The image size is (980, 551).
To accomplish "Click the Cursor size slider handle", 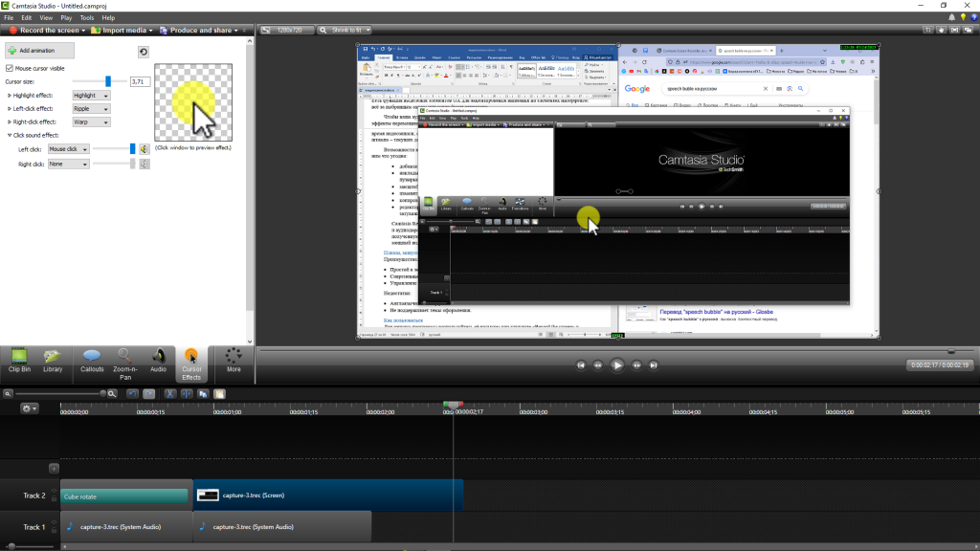I will [x=108, y=81].
